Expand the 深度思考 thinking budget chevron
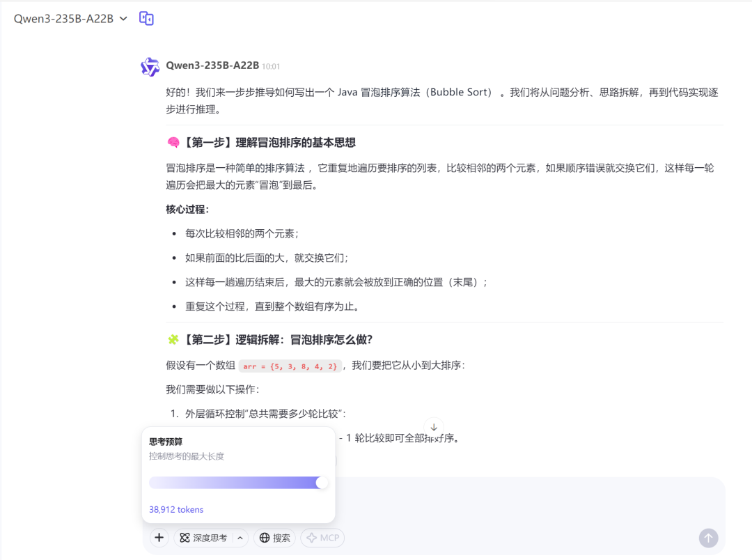The image size is (752, 560). click(240, 538)
